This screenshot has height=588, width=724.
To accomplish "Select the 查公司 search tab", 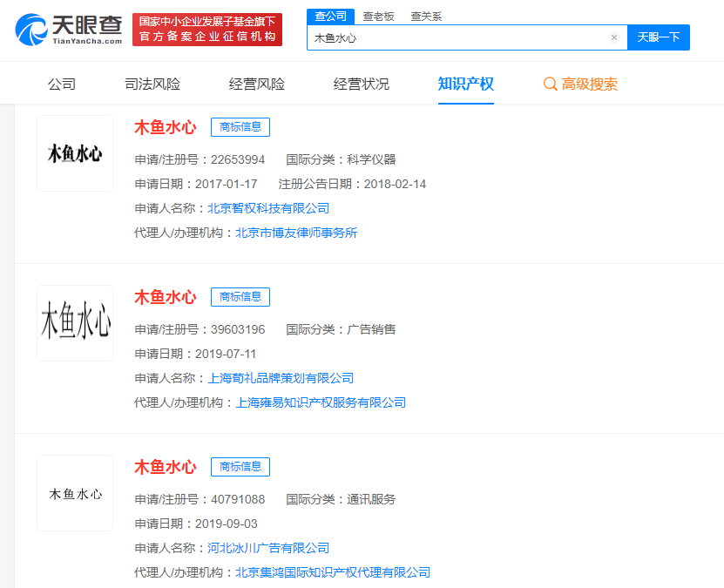I will (330, 17).
